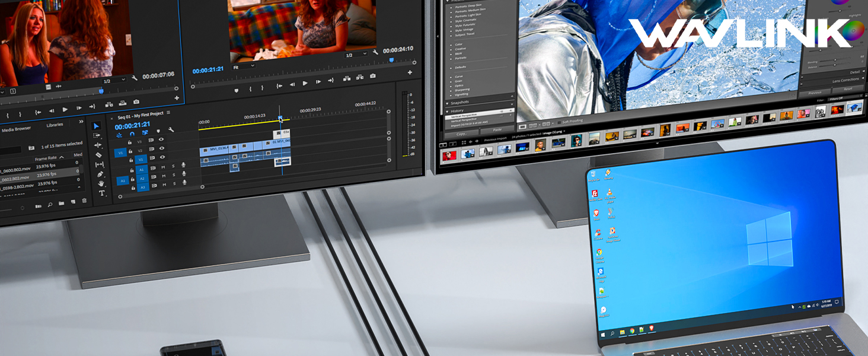Screen dimensions: 868x356
Task: Open timeline wrench settings icon
Action: pos(171,130)
